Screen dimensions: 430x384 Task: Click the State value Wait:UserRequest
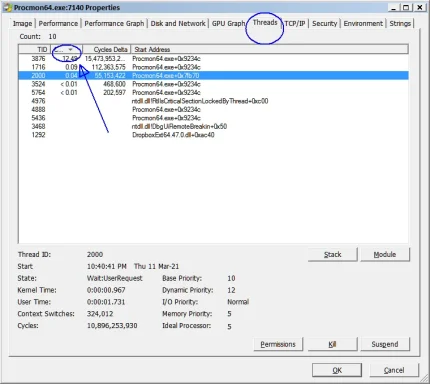coord(115,278)
